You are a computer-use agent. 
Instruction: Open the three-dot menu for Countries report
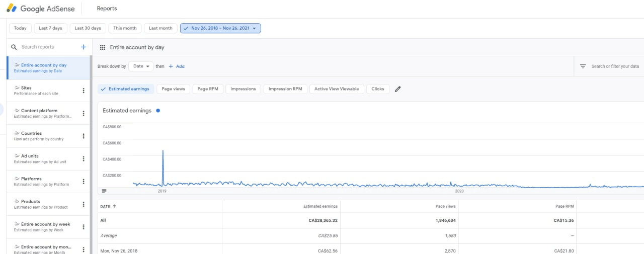[84, 136]
